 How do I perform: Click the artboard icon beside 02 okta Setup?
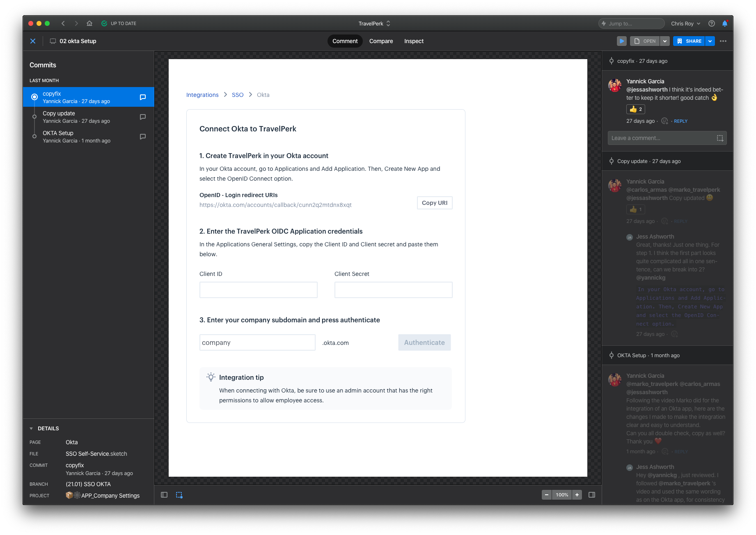[53, 41]
